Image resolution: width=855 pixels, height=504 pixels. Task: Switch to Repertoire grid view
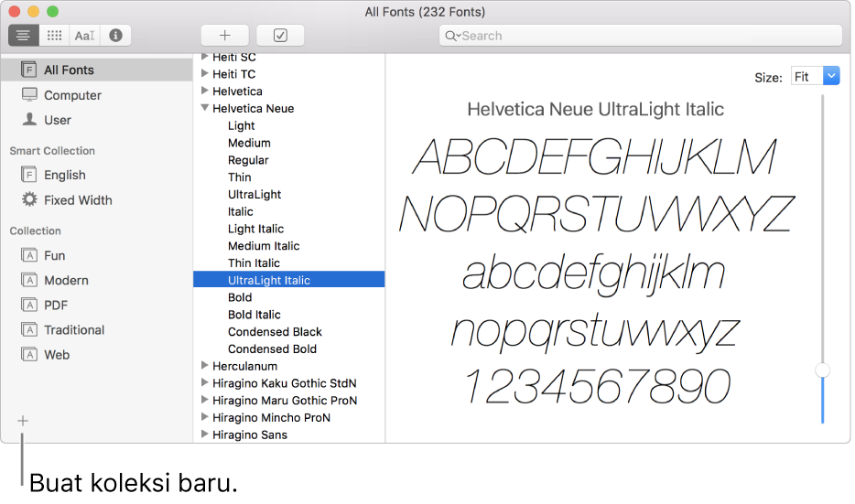(x=54, y=36)
